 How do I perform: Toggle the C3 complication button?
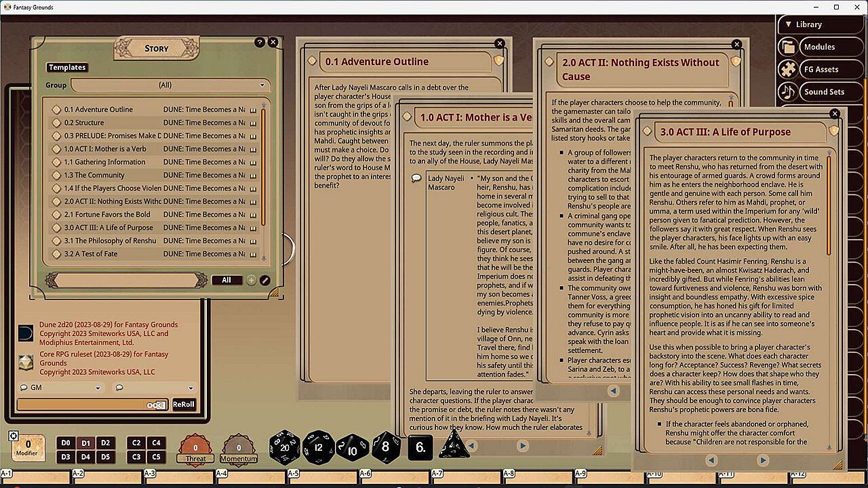[136, 457]
